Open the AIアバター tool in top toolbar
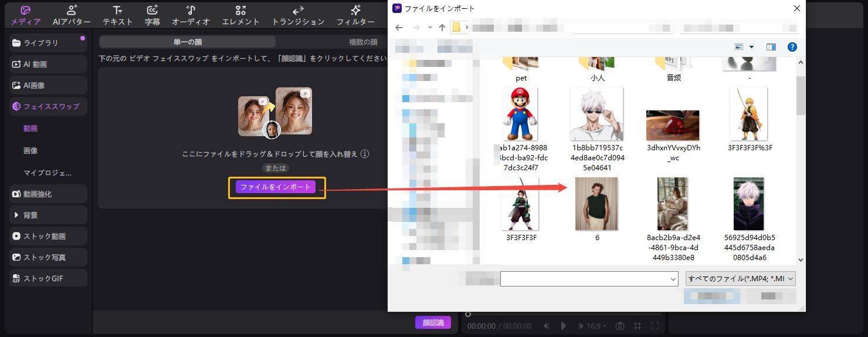 (x=72, y=15)
